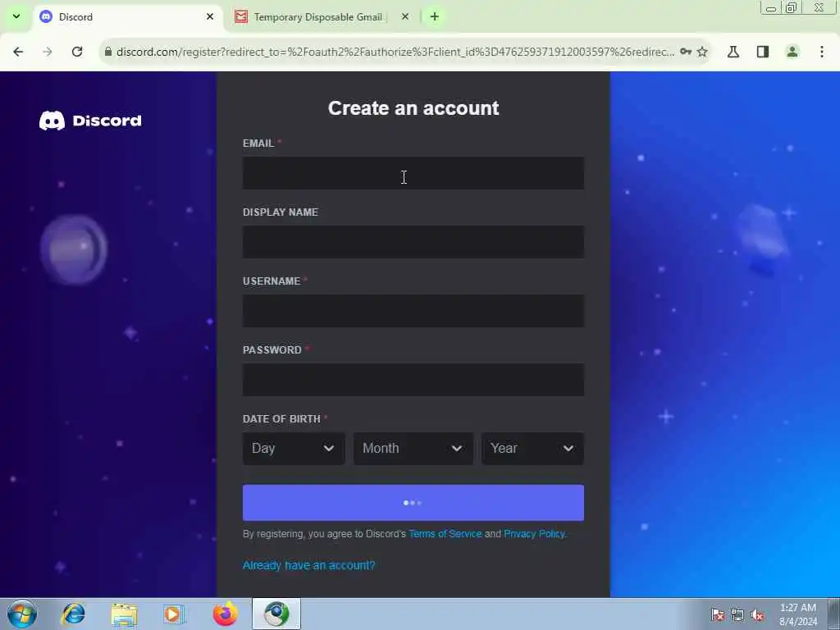Screen dimensions: 840x630
Task: Toggle the browser side panel icon
Action: click(x=763, y=52)
